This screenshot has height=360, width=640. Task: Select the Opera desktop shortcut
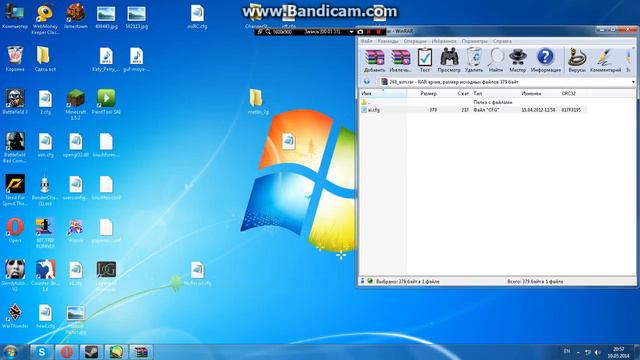click(x=15, y=231)
